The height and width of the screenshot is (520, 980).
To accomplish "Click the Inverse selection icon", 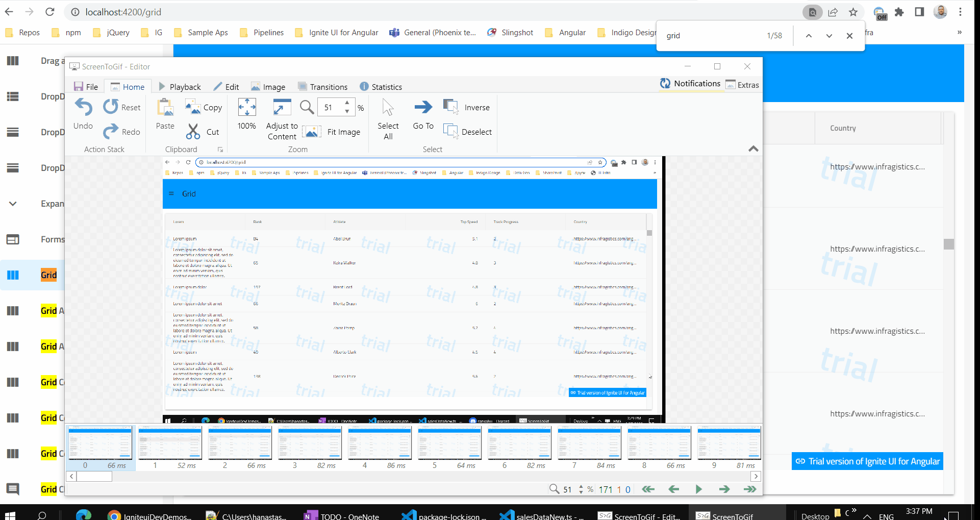I will (451, 106).
